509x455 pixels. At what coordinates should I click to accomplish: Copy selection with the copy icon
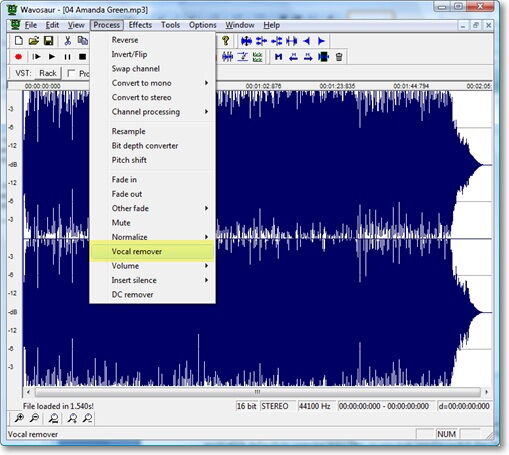pos(83,41)
